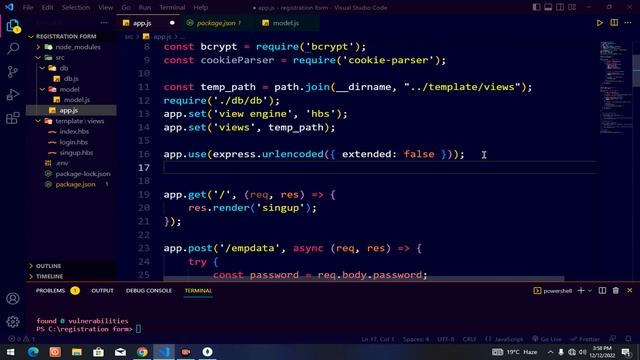Screen dimensions: 640x360
Task: Switch to the Output panel tab
Action: [102, 291]
